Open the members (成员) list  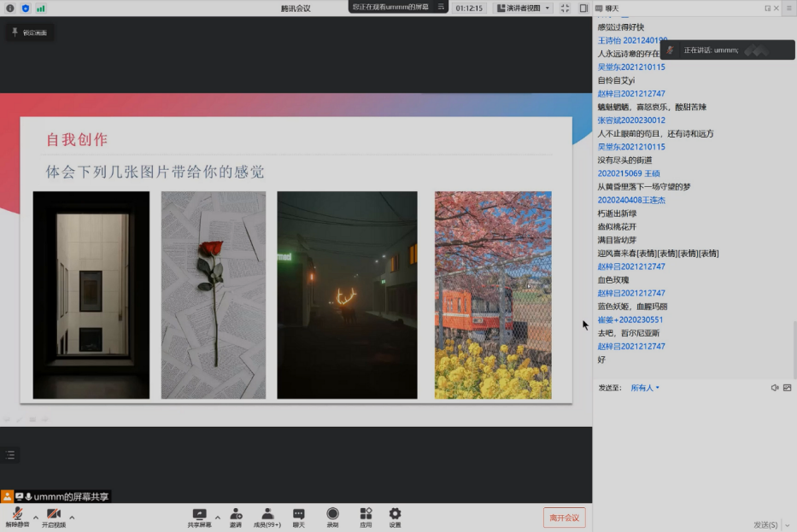267,516
